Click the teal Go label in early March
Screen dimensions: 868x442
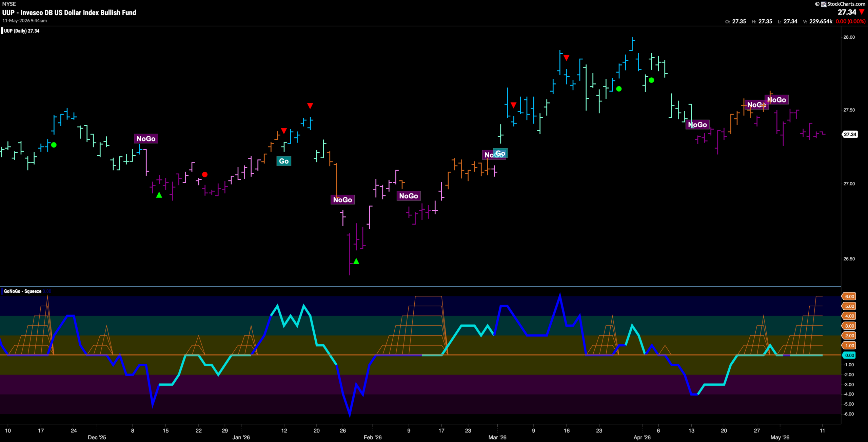point(500,153)
